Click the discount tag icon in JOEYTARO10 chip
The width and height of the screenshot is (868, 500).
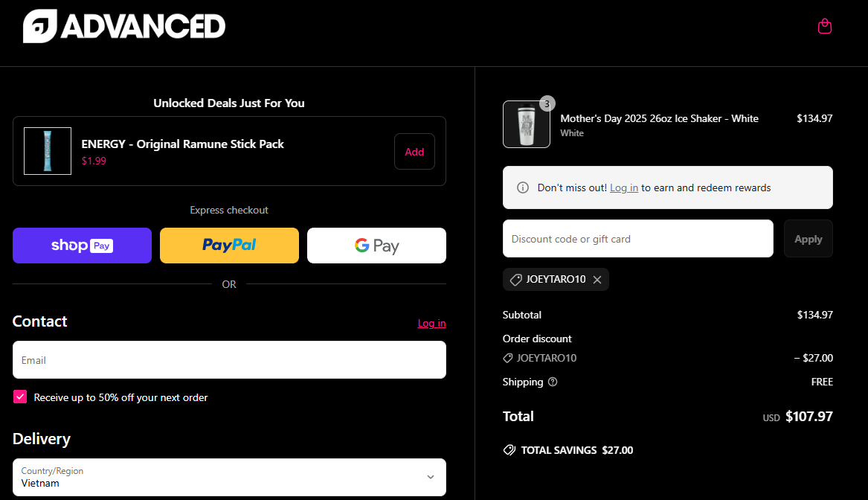pos(516,280)
